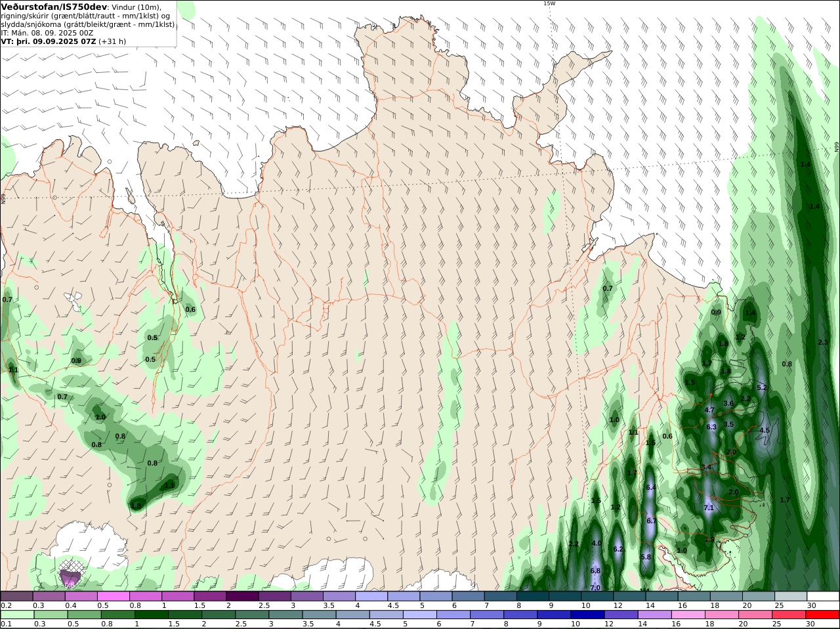The height and width of the screenshot is (629, 840).
Task: Click the 2.3 value in the eastern rain band
Action: point(824,342)
